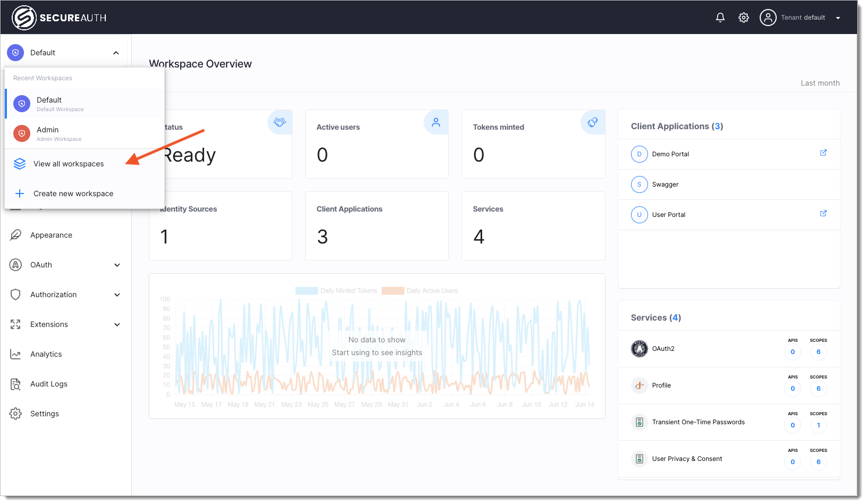Click the Appearance feather icon

[15, 235]
